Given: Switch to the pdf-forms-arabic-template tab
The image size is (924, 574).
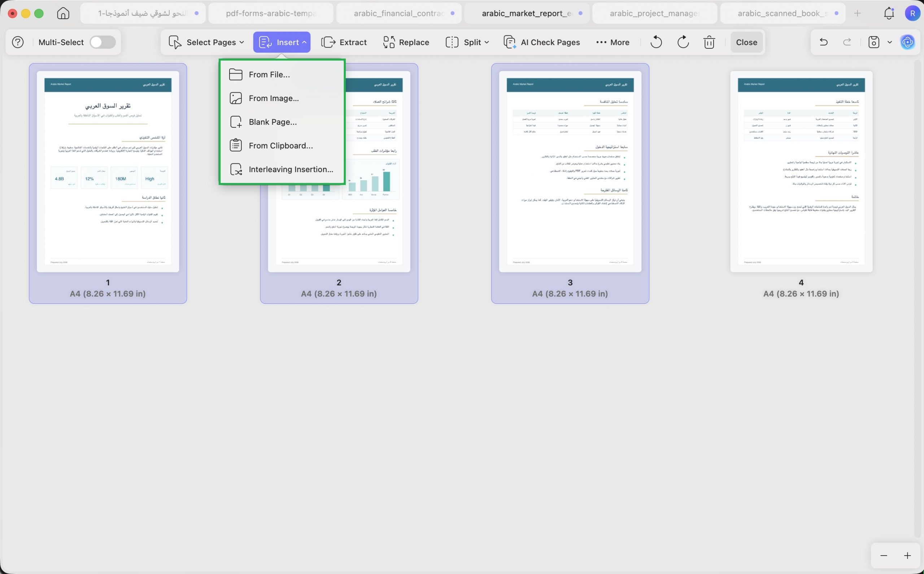Looking at the screenshot, I should click(x=271, y=13).
